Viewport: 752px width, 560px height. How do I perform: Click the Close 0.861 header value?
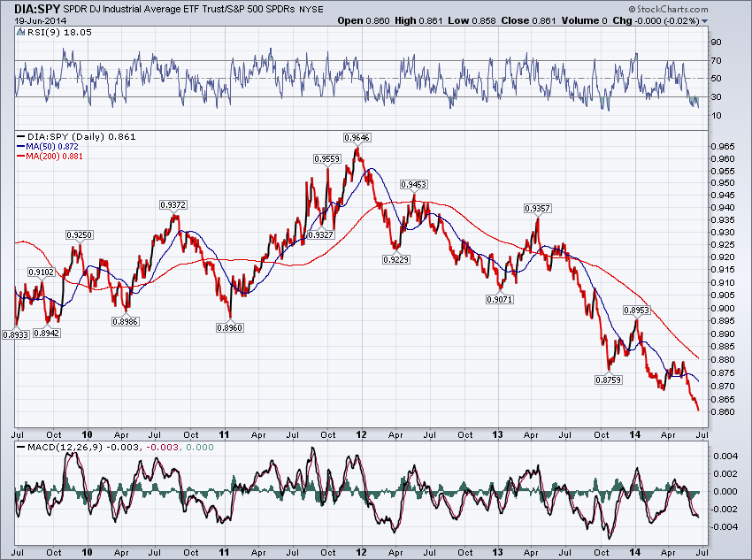pos(528,20)
